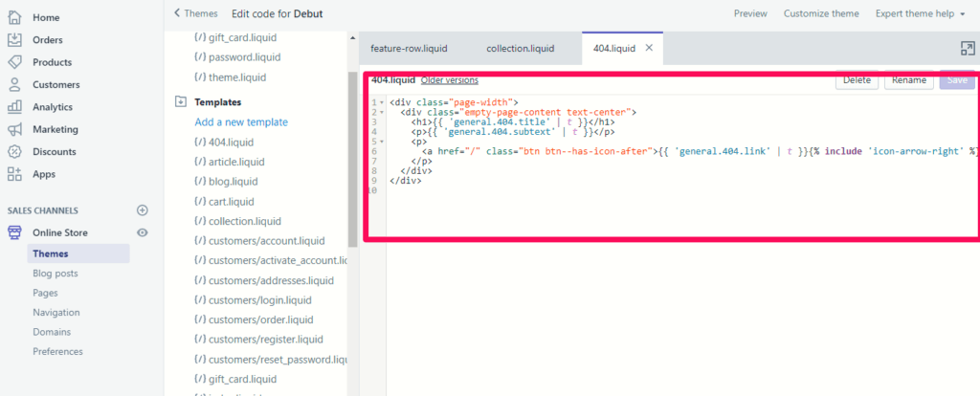Open customers/addresses.liquid file
980x396 pixels.
point(271,280)
